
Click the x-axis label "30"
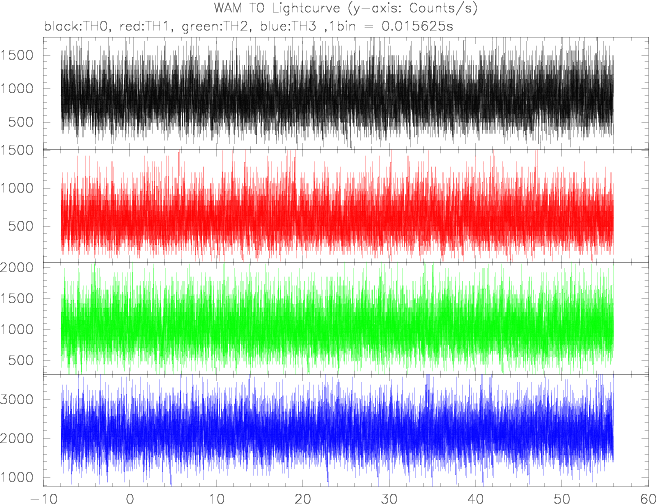(x=389, y=499)
